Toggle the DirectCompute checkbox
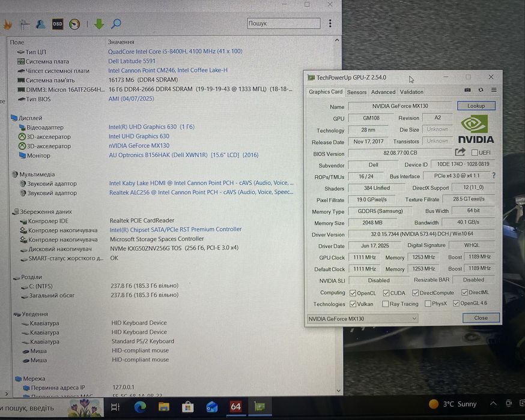 [416, 293]
